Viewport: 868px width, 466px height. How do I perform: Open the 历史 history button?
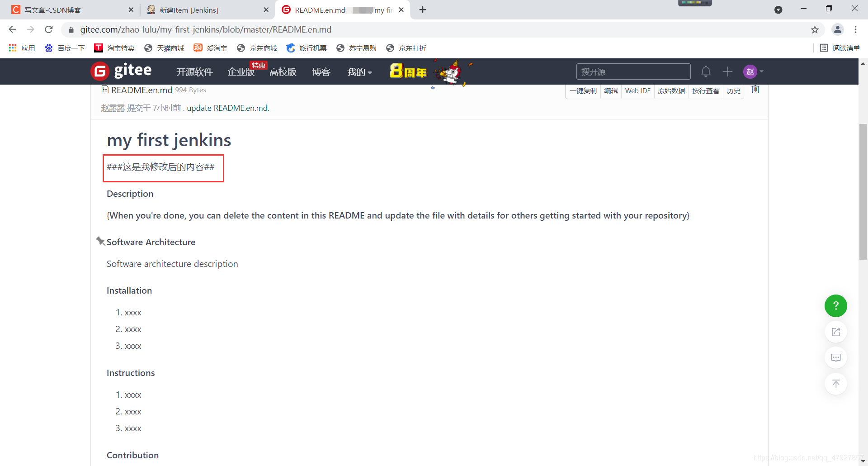point(733,90)
